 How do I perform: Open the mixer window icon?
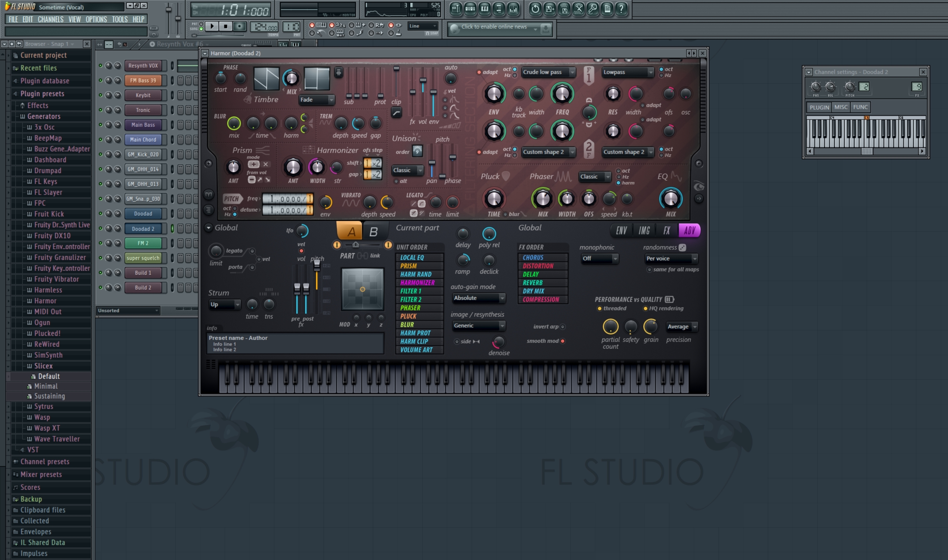[x=513, y=9]
